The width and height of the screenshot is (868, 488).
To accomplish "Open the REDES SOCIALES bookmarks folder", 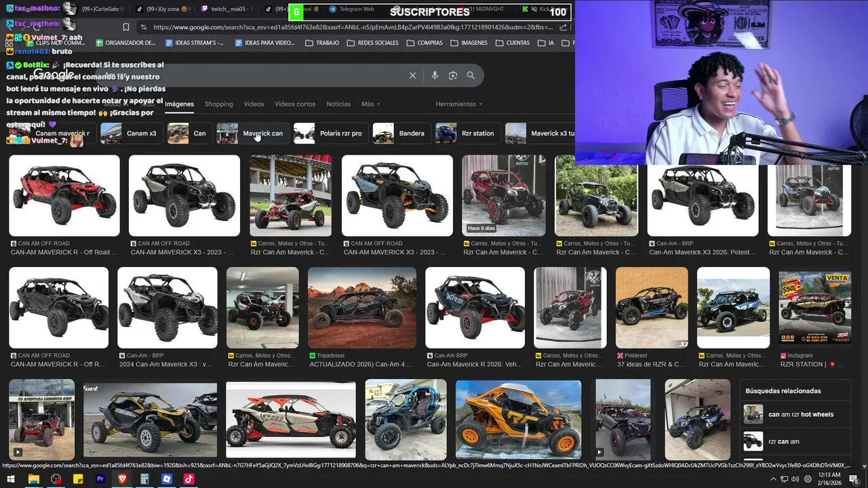I will point(372,43).
